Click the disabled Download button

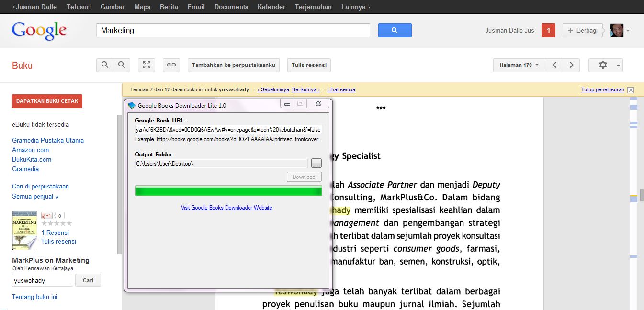click(304, 177)
